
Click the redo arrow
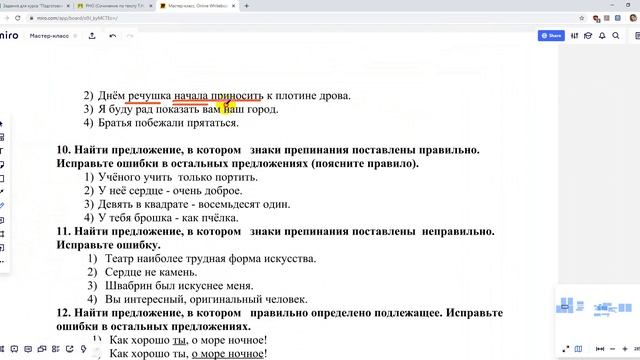click(130, 36)
